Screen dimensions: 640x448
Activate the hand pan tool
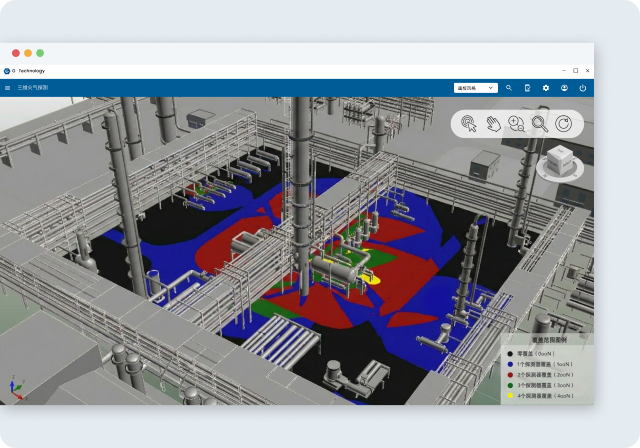pyautogui.click(x=493, y=124)
